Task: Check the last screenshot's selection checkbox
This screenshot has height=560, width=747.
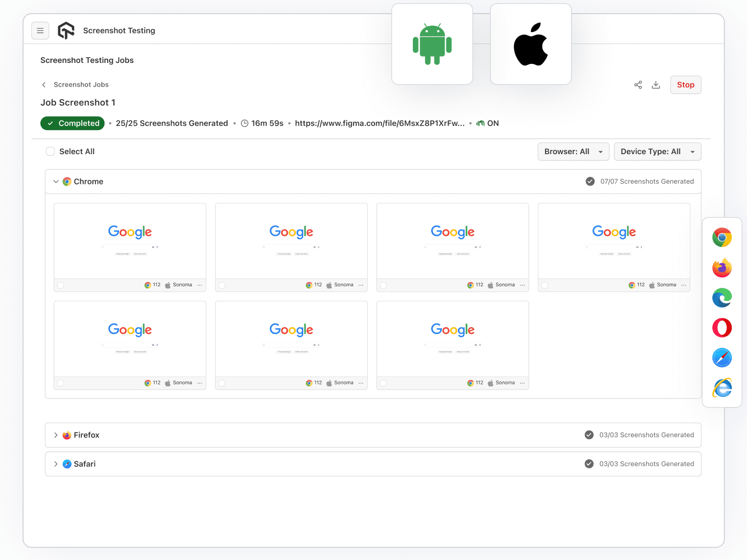Action: 383,383
